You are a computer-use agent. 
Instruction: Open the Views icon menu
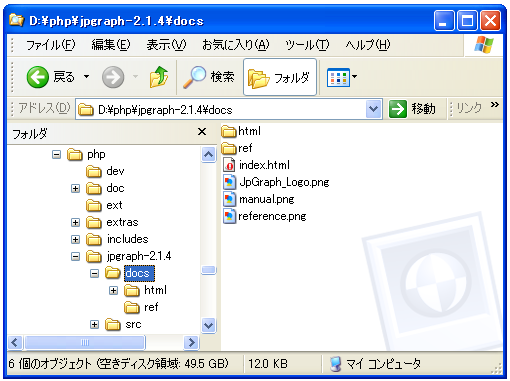pos(338,77)
